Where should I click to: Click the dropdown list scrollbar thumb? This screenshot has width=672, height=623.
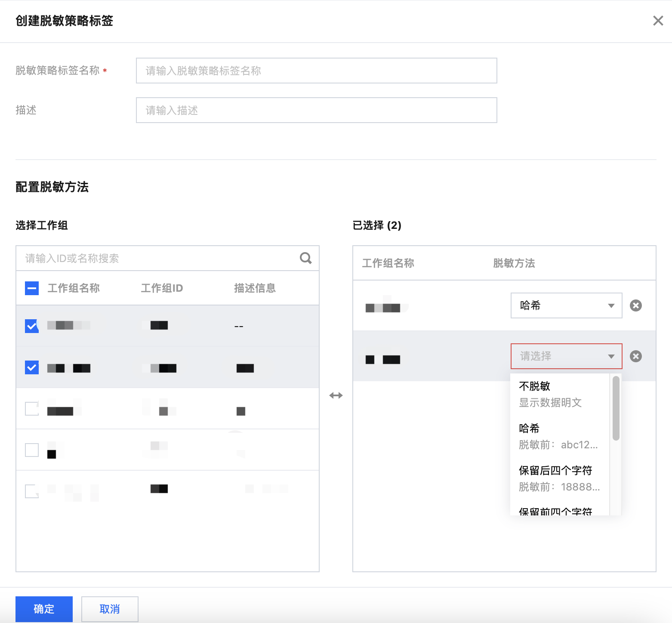tap(616, 408)
